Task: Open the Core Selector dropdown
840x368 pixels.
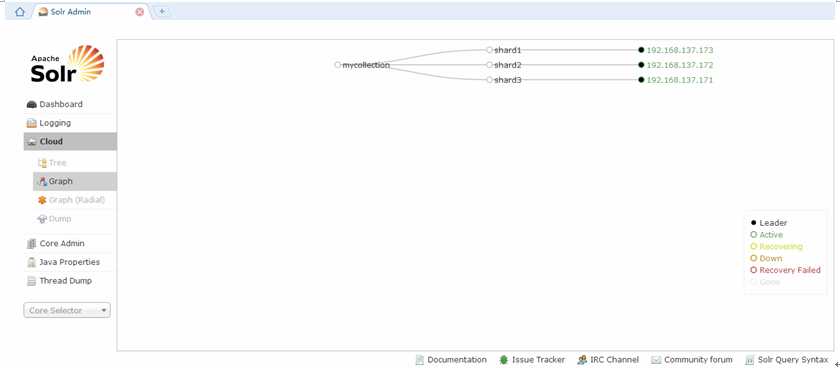Action: coord(67,310)
